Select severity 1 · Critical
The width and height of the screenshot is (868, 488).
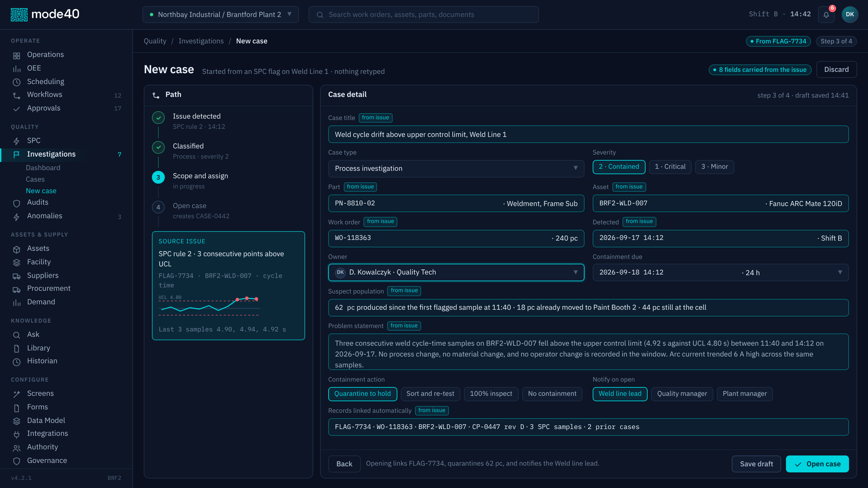[670, 167]
